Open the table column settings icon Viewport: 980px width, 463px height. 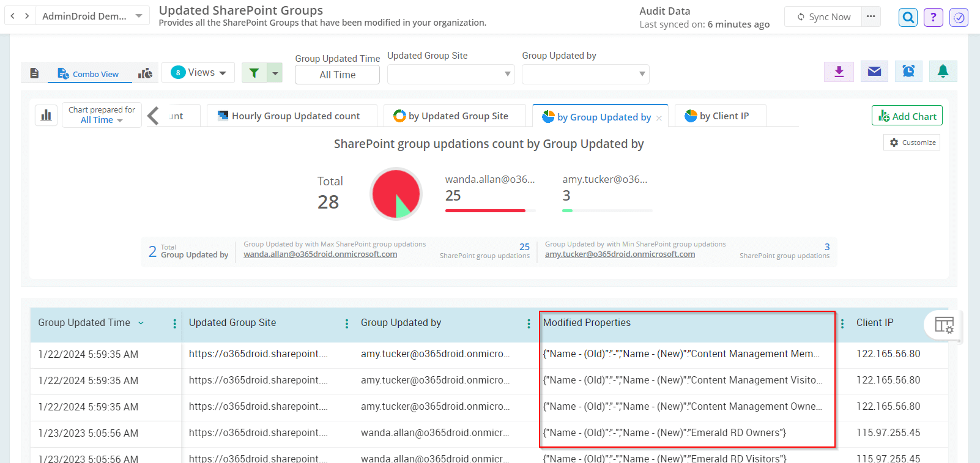(944, 325)
